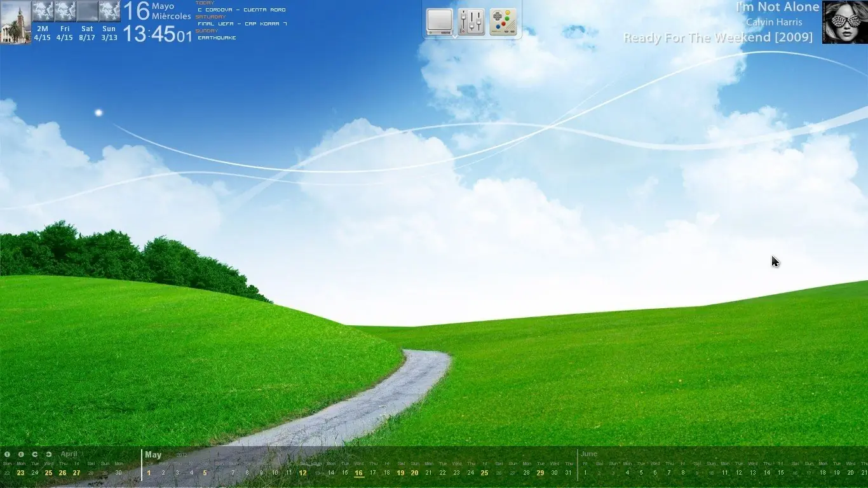The width and height of the screenshot is (868, 488).
Task: Click the Sat weather forecast icon
Action: (x=87, y=11)
